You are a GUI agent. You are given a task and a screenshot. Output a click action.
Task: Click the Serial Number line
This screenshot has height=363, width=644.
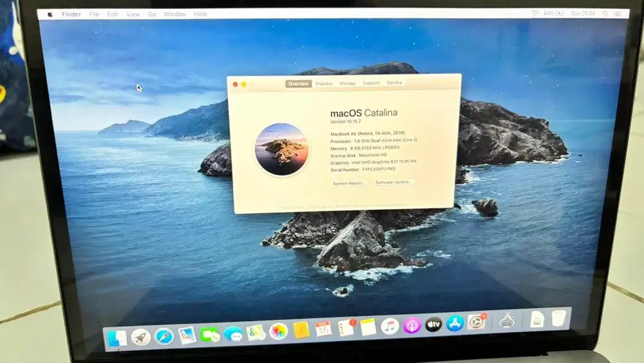pyautogui.click(x=363, y=170)
